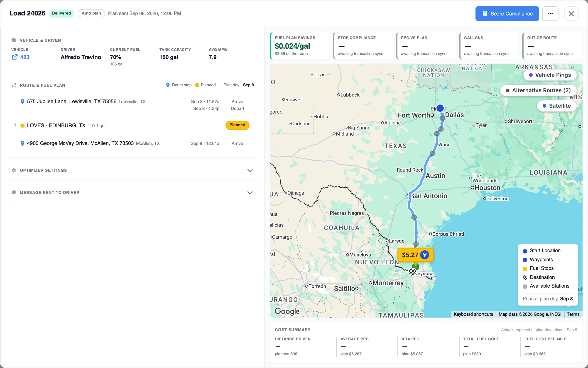Click 'plan $0.665' under Fuel Cost Per Mile
The width and height of the screenshot is (588, 368).
(x=535, y=354)
